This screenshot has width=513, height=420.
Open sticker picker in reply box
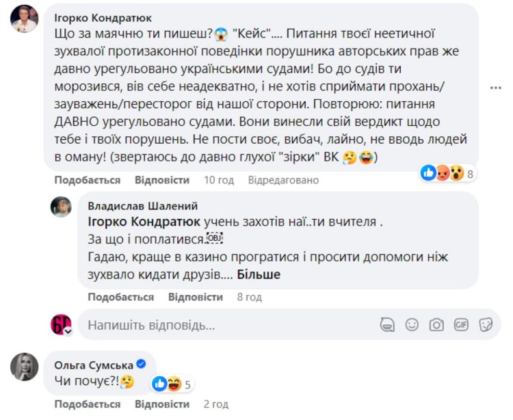pos(486,324)
